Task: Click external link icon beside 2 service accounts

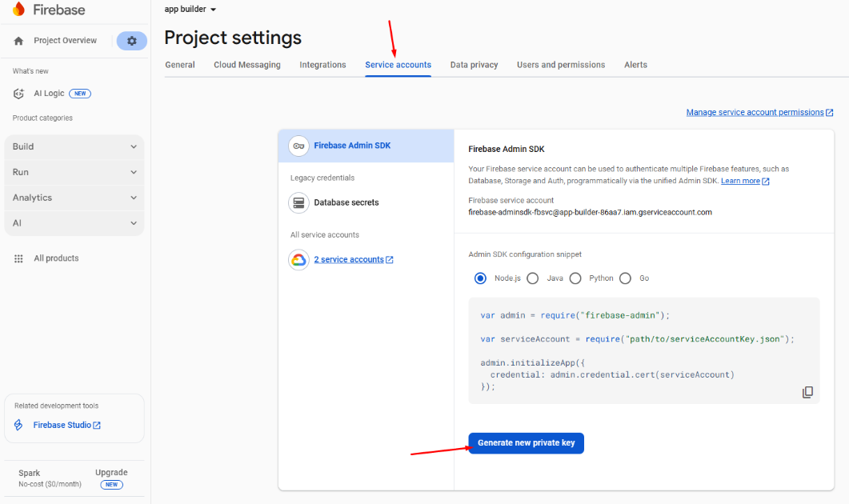Action: 390,260
